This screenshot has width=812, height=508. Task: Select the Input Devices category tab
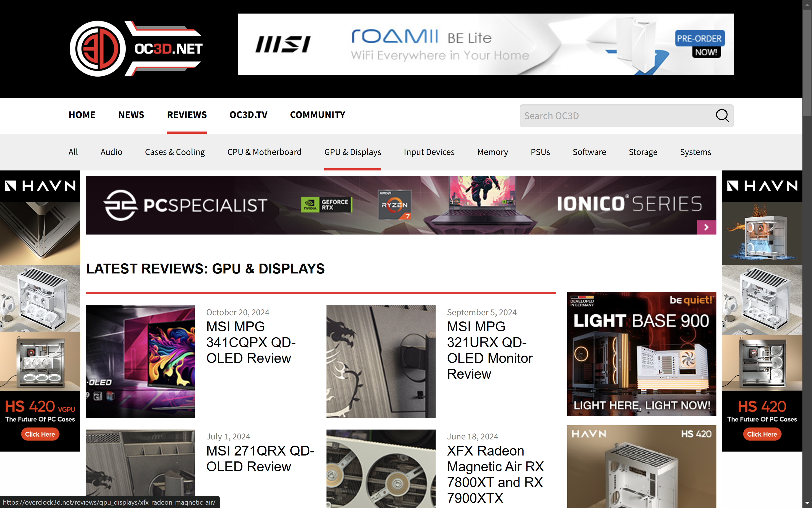429,152
